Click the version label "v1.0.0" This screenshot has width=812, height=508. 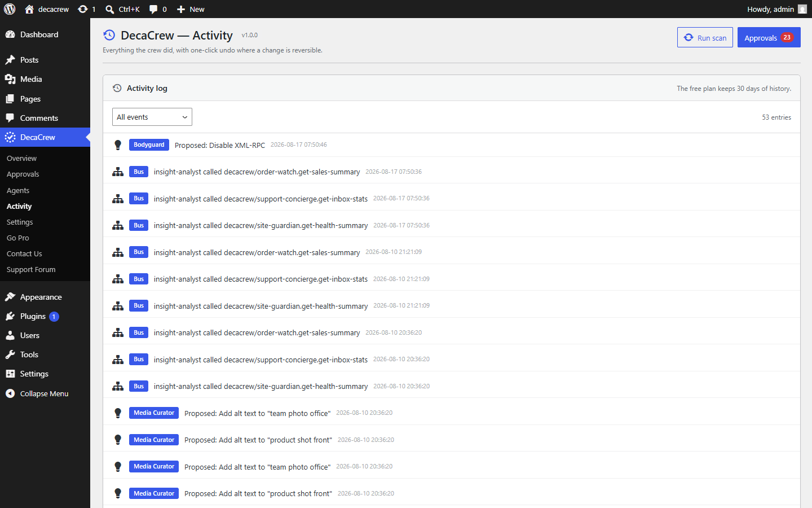tap(250, 35)
